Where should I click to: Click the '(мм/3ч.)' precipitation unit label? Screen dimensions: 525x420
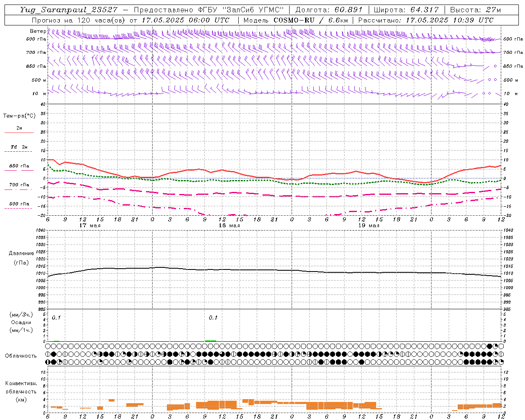21,315
